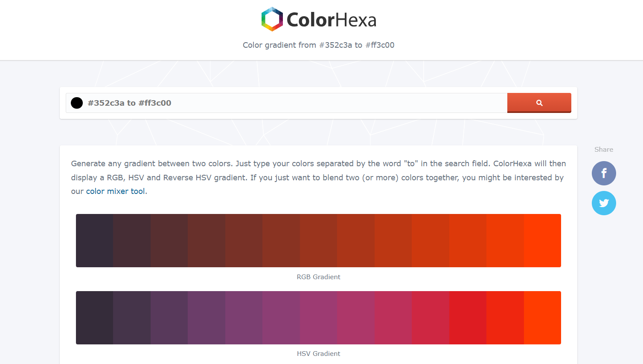Select the last orange swatch of the RGB gradient

542,240
